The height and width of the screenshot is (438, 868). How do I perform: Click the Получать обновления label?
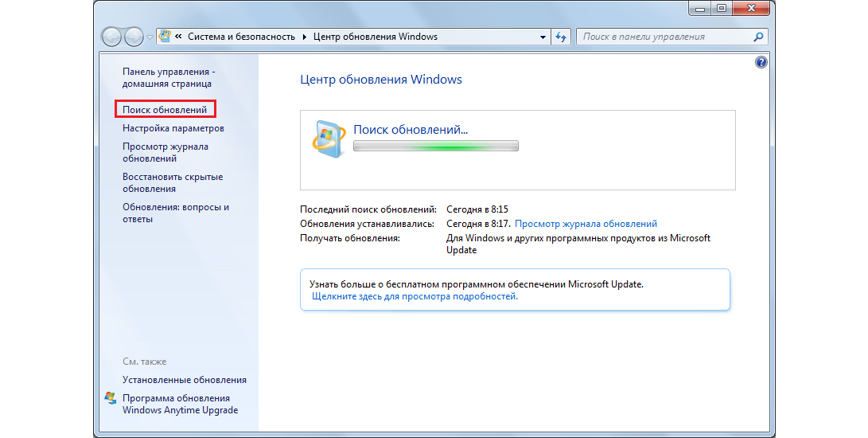point(350,238)
